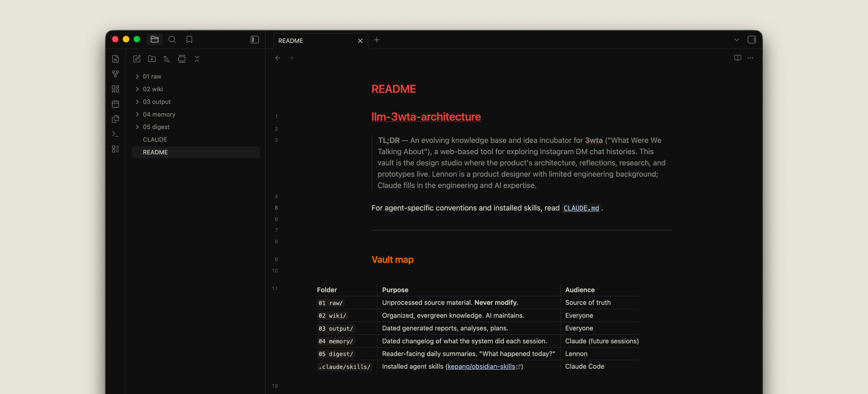
Task: Click "Organized, evergreen knowledge" purpose cell
Action: tap(453, 316)
